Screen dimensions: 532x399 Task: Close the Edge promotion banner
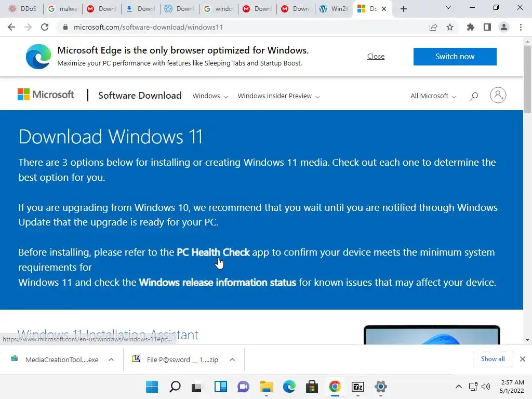[x=376, y=56]
